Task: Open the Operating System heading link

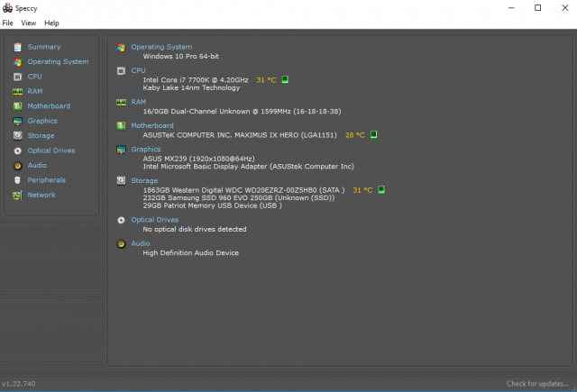Action: 161,47
